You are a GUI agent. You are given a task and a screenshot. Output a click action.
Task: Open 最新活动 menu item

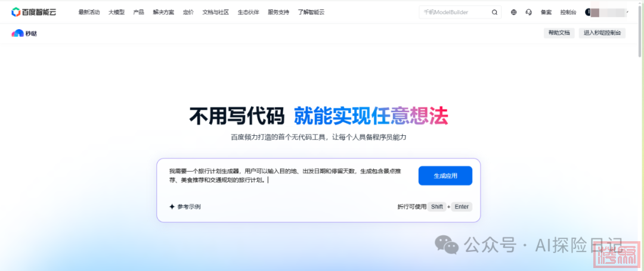[89, 13]
